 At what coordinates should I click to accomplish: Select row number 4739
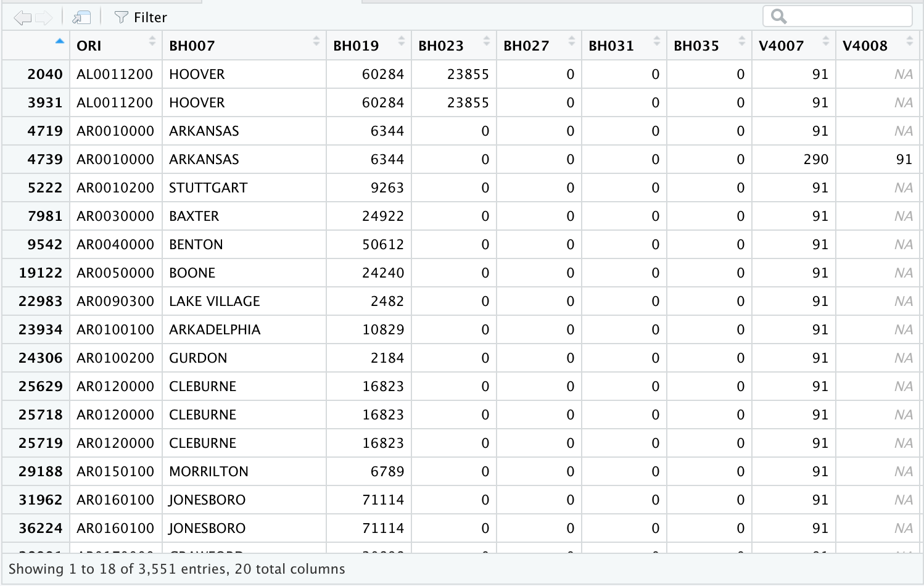coord(44,160)
